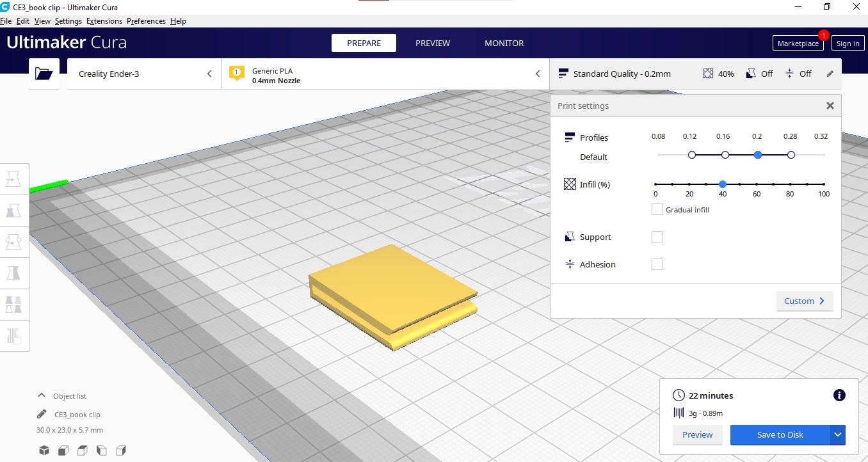Viewport: 868px width, 462px height.
Task: Click the pencil edit icon in settings bar
Action: 830,74
